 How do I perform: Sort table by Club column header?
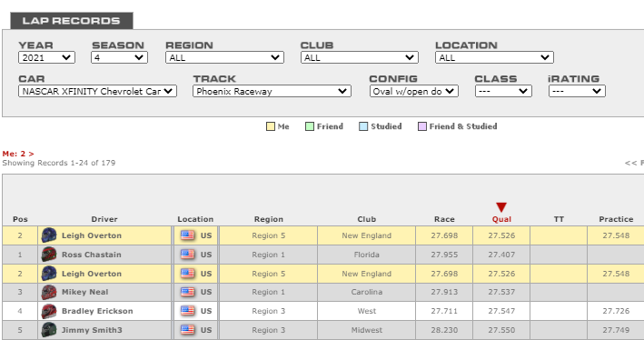tap(367, 219)
